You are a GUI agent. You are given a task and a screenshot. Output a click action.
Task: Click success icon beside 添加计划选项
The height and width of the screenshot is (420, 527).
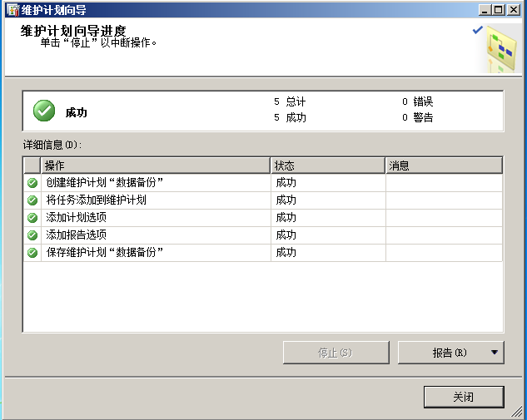32,218
